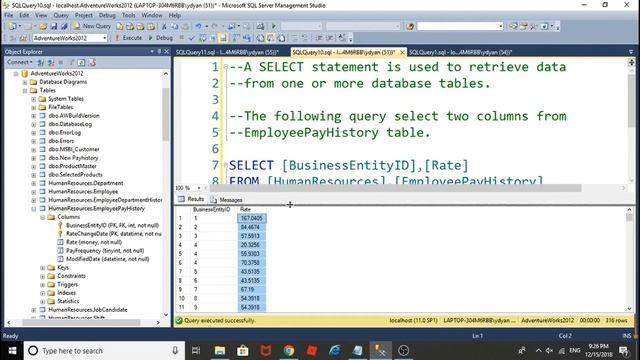640x360 pixels.
Task: Open the Help menu
Action: tap(175, 15)
